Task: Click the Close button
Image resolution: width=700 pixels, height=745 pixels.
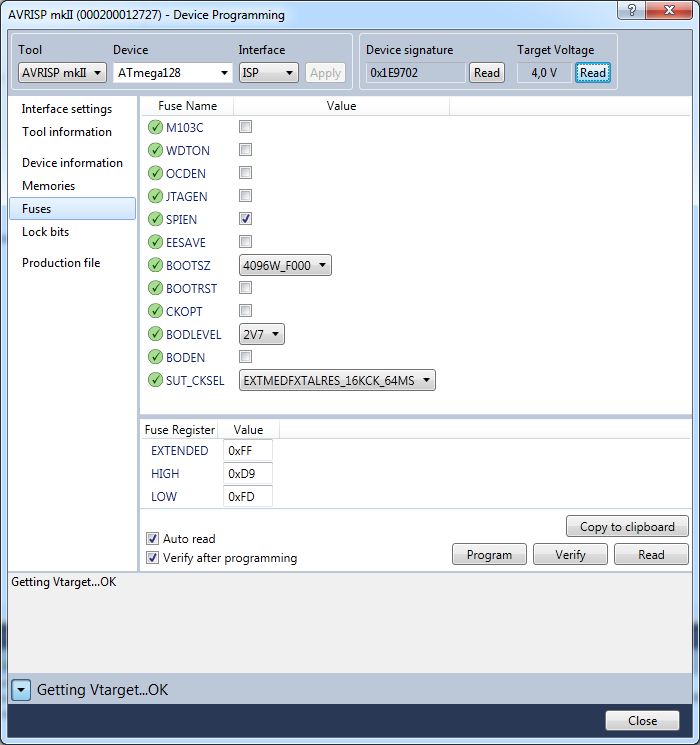Action: [x=642, y=721]
